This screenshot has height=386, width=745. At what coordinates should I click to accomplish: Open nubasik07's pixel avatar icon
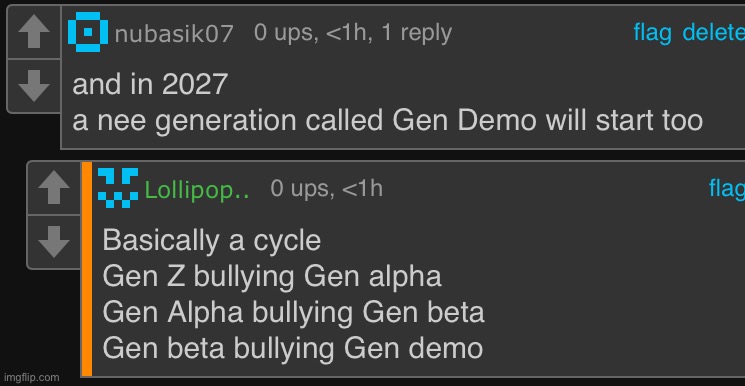click(88, 32)
